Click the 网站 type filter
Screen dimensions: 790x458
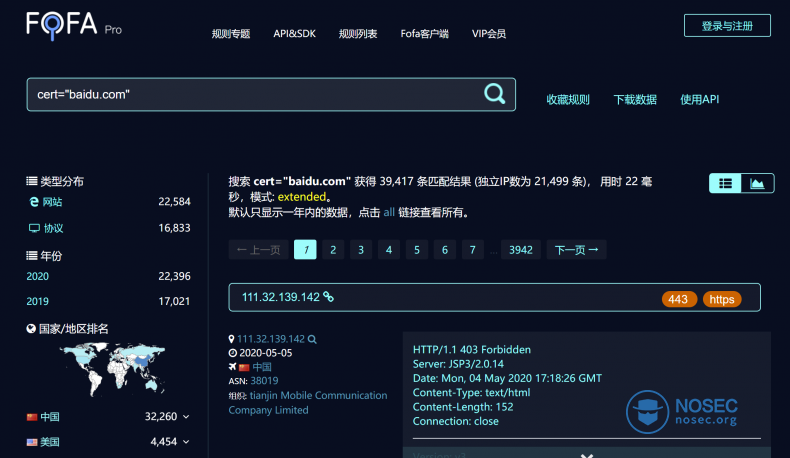click(x=52, y=202)
